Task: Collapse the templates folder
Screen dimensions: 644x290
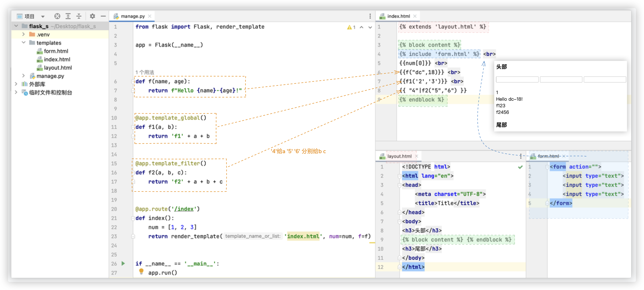Action: pyautogui.click(x=23, y=42)
